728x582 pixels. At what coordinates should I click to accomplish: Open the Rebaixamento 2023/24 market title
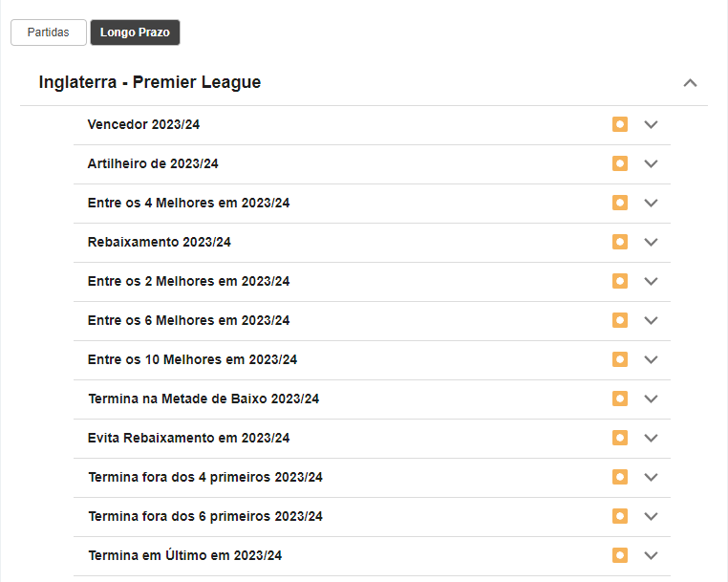[159, 242]
